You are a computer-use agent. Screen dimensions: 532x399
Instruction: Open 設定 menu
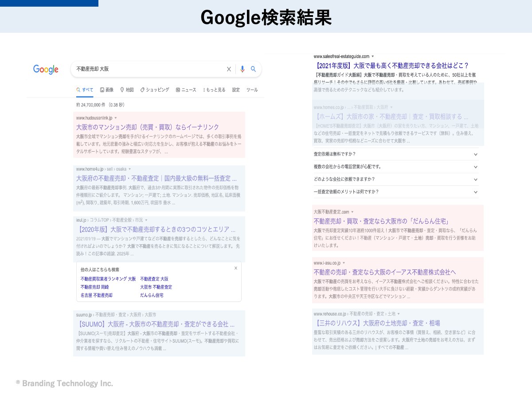(x=236, y=90)
